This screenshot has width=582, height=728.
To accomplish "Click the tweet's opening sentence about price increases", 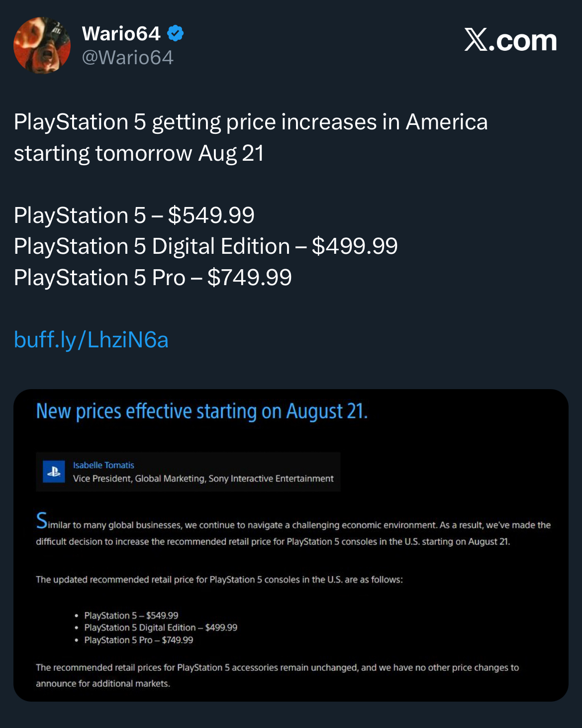I will pyautogui.click(x=251, y=138).
